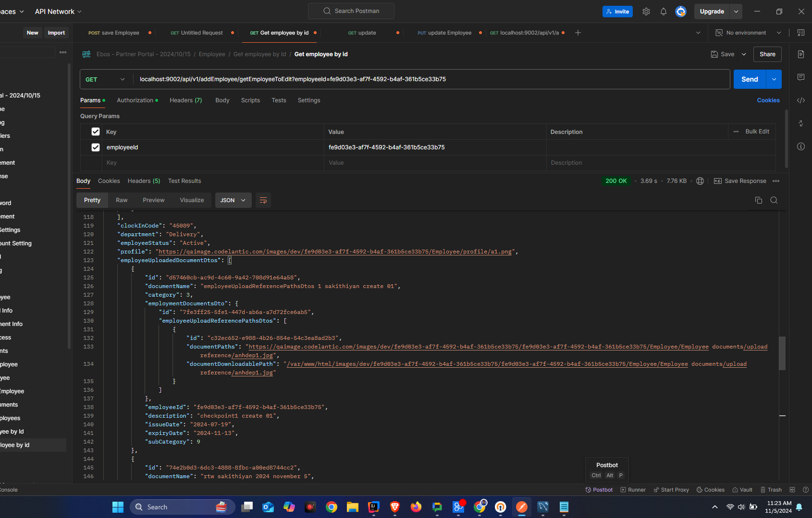
Task: Open File Explorer from taskbar
Action: click(x=353, y=507)
